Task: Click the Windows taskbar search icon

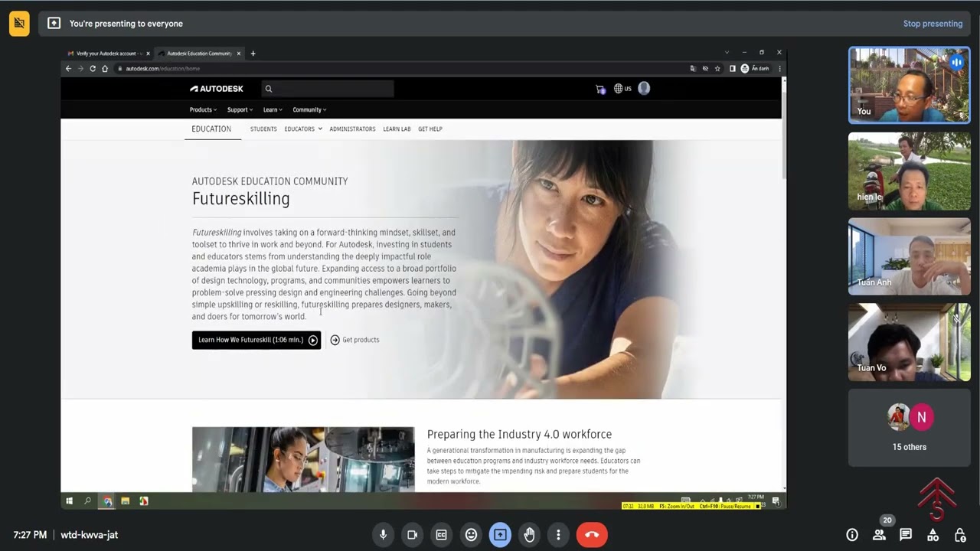Action: [87, 501]
